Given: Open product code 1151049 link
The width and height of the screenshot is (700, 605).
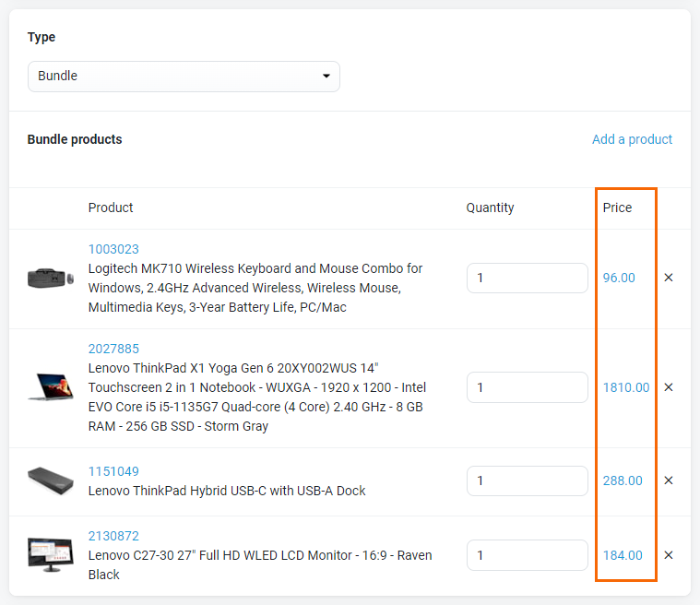Looking at the screenshot, I should coord(113,471).
